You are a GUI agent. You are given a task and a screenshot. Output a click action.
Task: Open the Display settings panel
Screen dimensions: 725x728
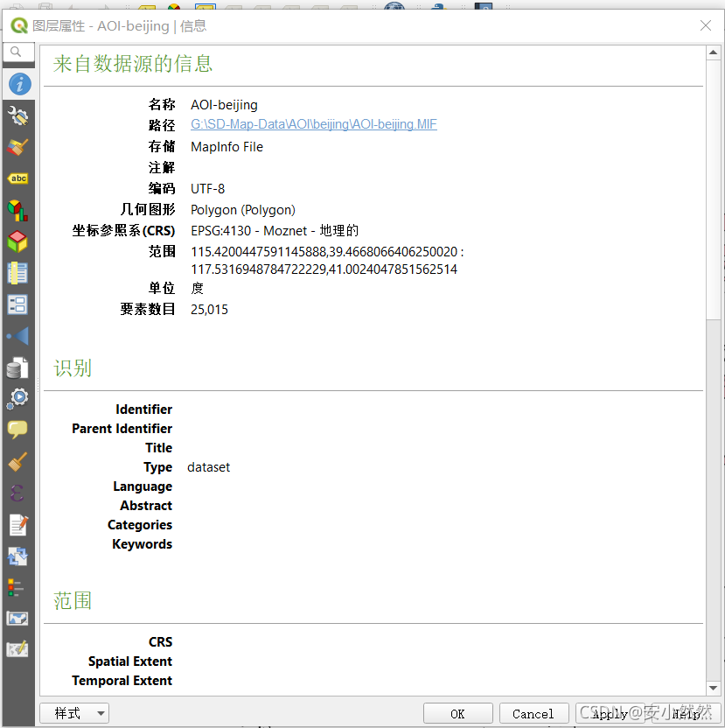(x=17, y=429)
